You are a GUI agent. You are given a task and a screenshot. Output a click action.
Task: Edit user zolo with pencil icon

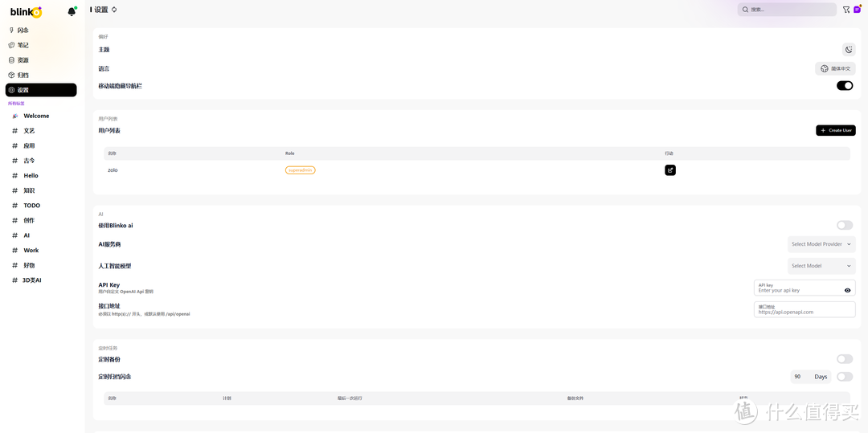pyautogui.click(x=669, y=170)
